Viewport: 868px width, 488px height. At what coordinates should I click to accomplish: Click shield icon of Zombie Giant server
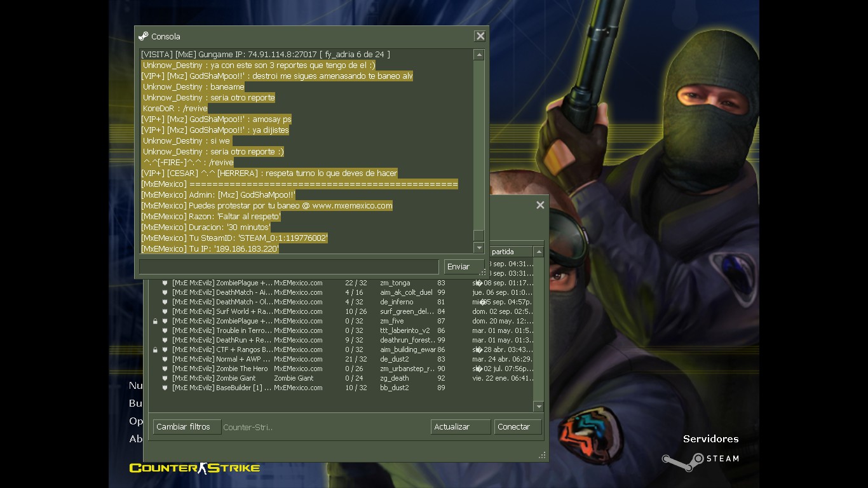[x=165, y=378]
